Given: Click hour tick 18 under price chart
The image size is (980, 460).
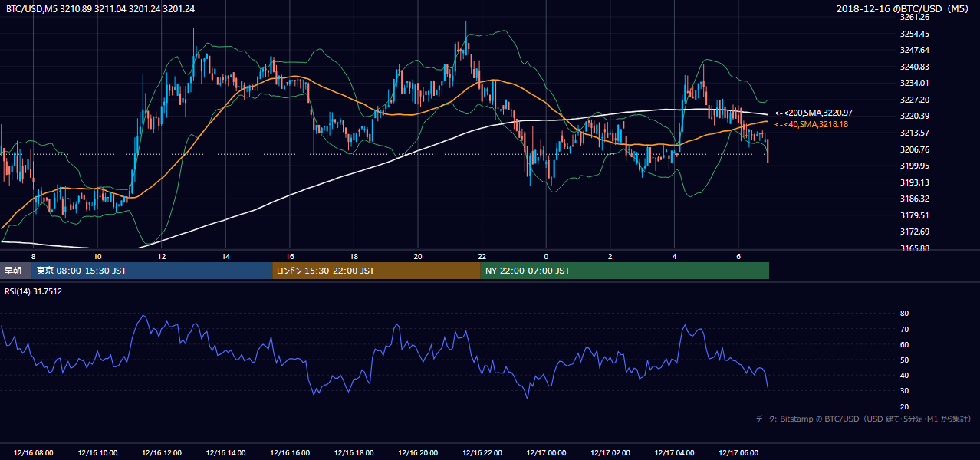Looking at the screenshot, I should 354,256.
